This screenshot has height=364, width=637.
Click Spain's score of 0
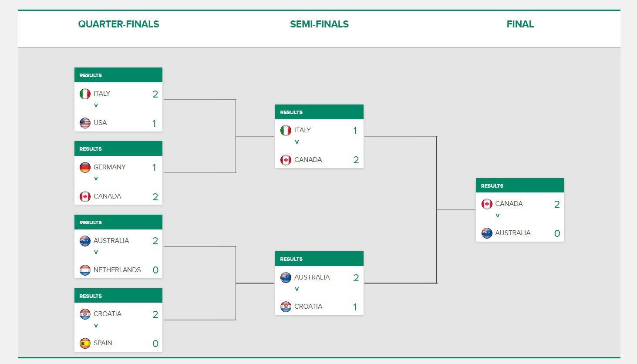pos(155,344)
